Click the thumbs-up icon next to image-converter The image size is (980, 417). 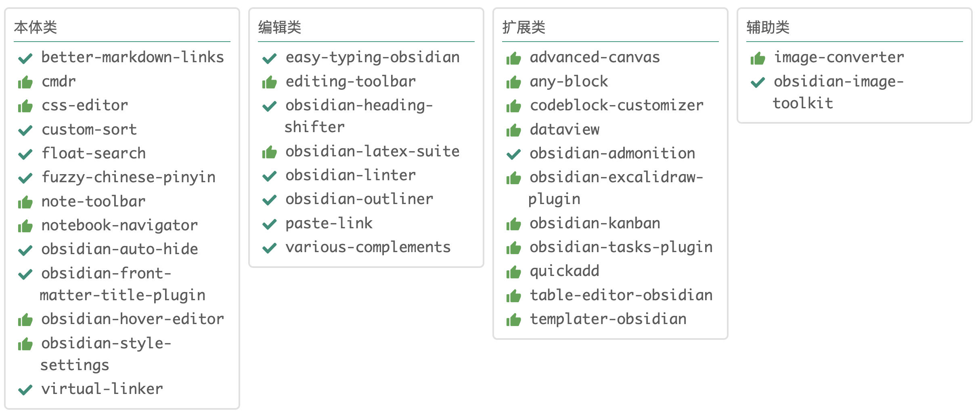(758, 59)
